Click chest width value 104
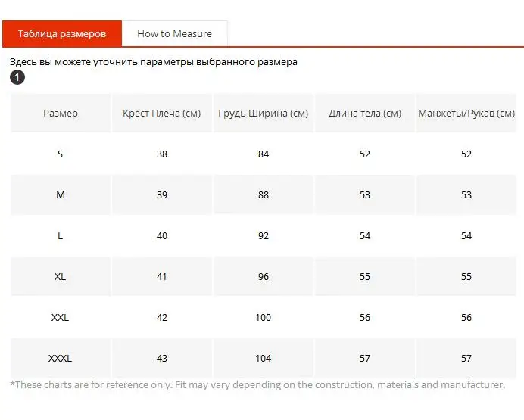This screenshot has width=524, height=420. [264, 358]
